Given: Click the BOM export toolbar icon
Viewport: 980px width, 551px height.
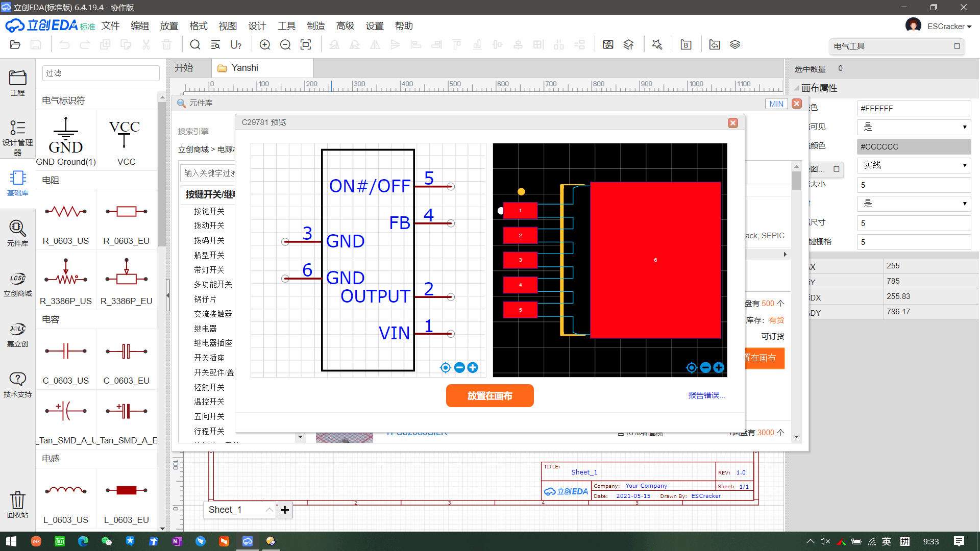Looking at the screenshot, I should (686, 44).
